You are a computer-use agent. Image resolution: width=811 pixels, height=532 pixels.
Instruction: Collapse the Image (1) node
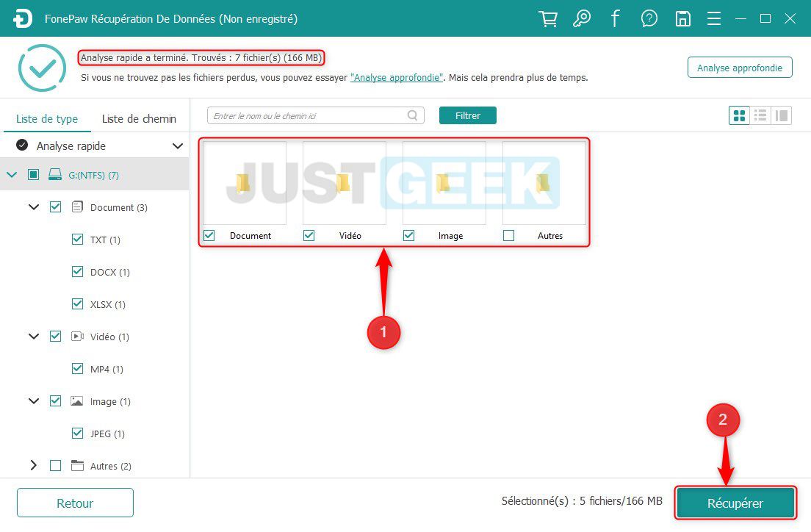coord(34,401)
